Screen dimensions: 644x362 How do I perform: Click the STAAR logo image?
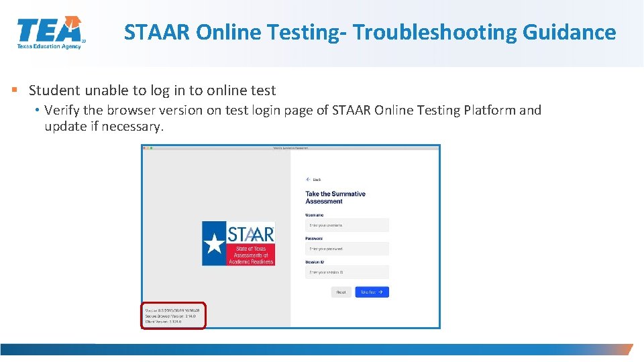point(238,243)
